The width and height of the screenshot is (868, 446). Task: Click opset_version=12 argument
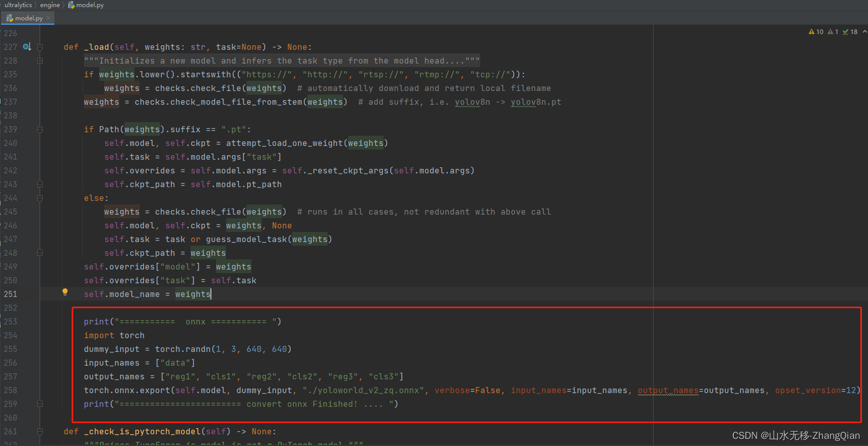(x=816, y=390)
